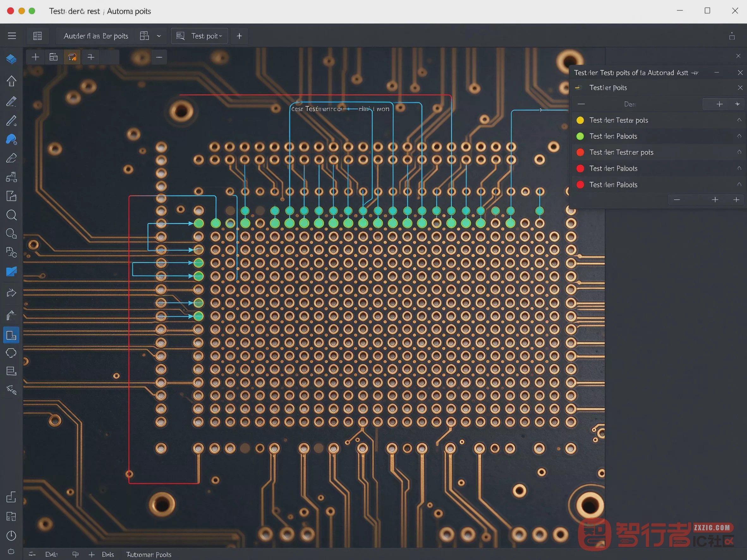The image size is (747, 560).
Task: Collapse the Test rlen Testner pois row
Action: click(739, 152)
